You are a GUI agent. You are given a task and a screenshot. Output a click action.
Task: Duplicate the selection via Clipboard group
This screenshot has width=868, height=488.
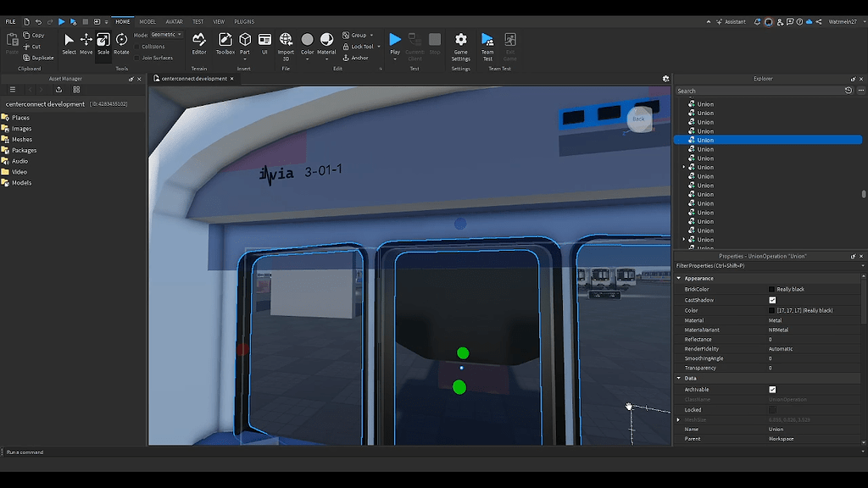38,58
